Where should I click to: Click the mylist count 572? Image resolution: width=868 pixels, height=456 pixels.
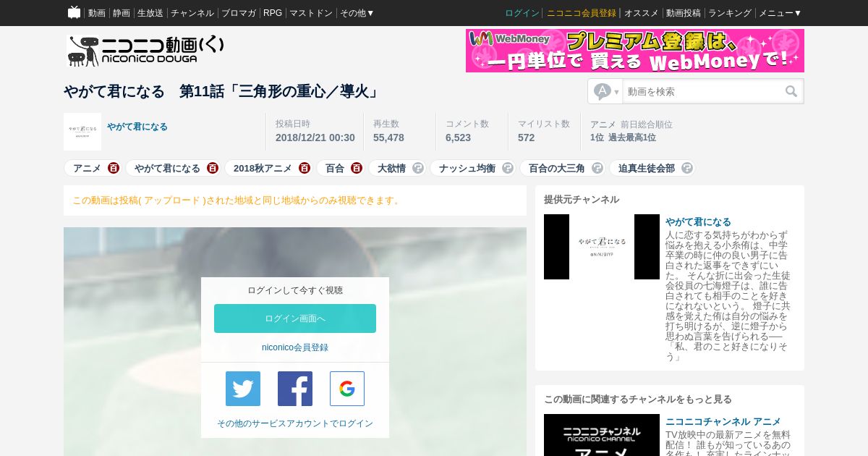[x=526, y=138]
